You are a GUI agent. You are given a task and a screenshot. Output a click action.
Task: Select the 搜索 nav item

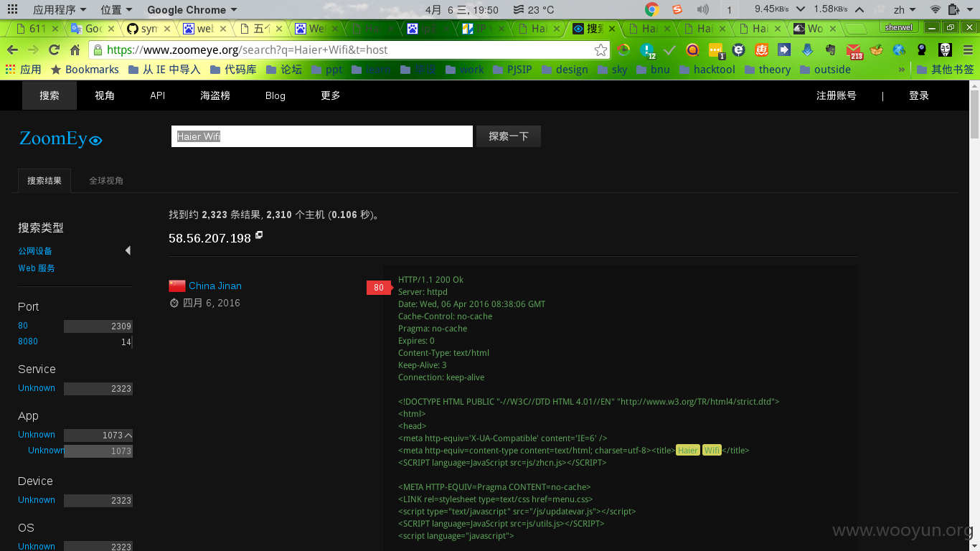[50, 95]
